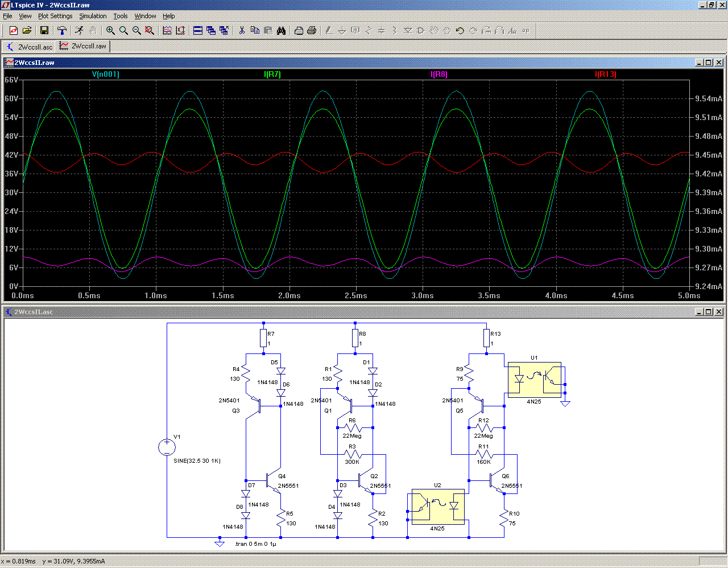728x568 pixels.
Task: Save the file with the floppy disk icon
Action: click(44, 31)
